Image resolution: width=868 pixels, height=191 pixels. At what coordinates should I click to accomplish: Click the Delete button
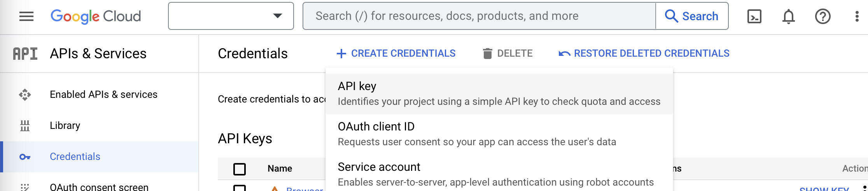tap(507, 53)
